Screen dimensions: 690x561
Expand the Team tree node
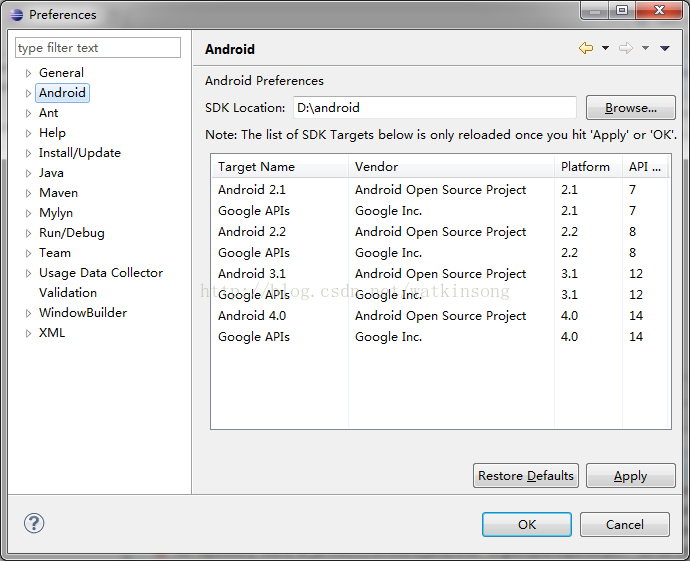tap(28, 253)
